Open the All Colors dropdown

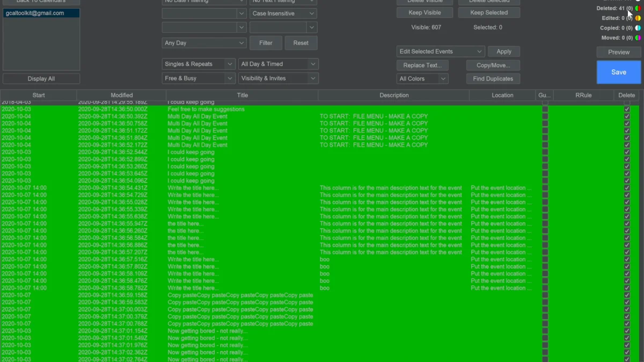tap(423, 79)
